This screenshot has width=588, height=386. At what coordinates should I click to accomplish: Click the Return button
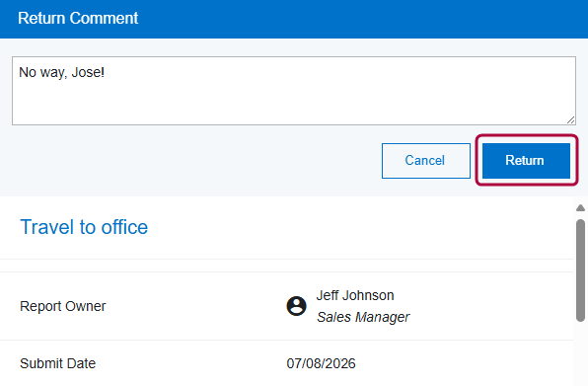526,161
